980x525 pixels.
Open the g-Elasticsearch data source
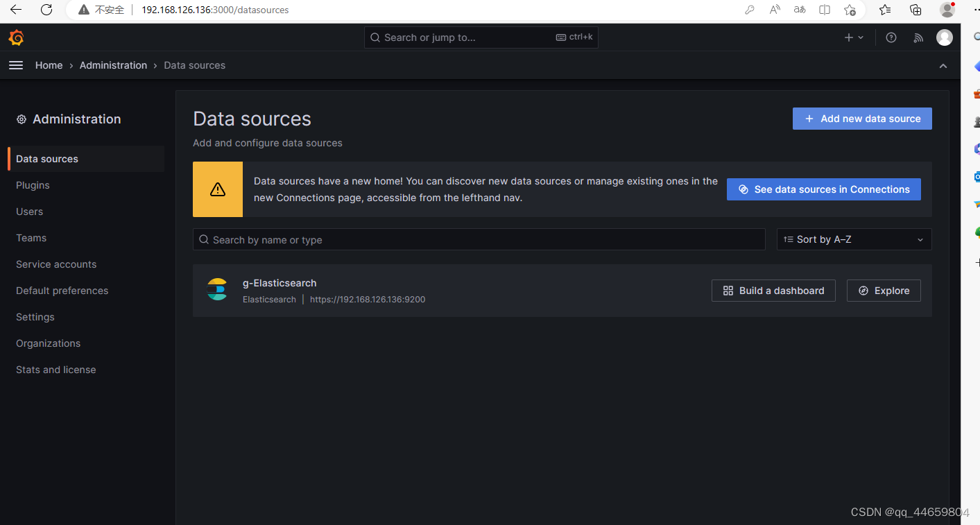pyautogui.click(x=280, y=283)
